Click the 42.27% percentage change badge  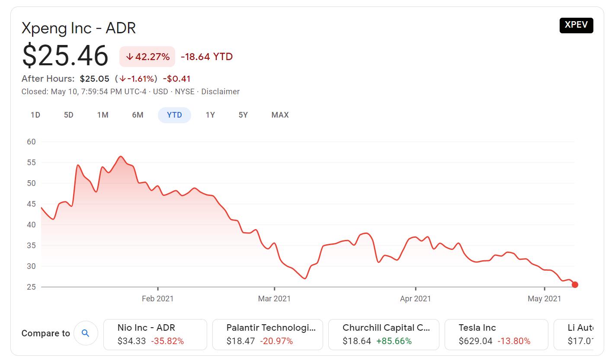(x=147, y=57)
